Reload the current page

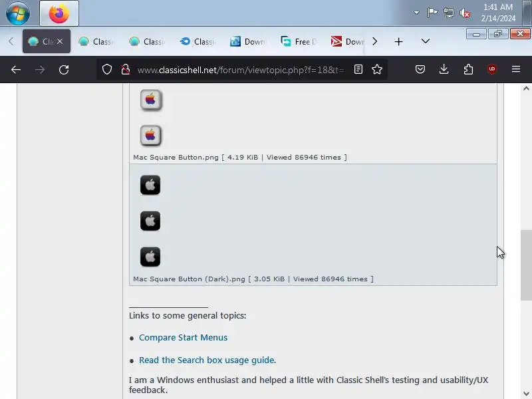coord(64,70)
